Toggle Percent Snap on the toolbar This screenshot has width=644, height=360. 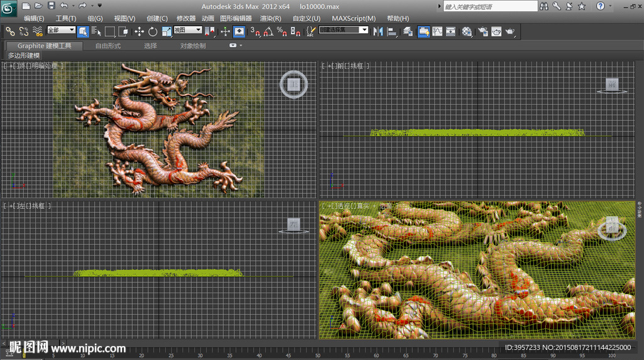point(282,31)
